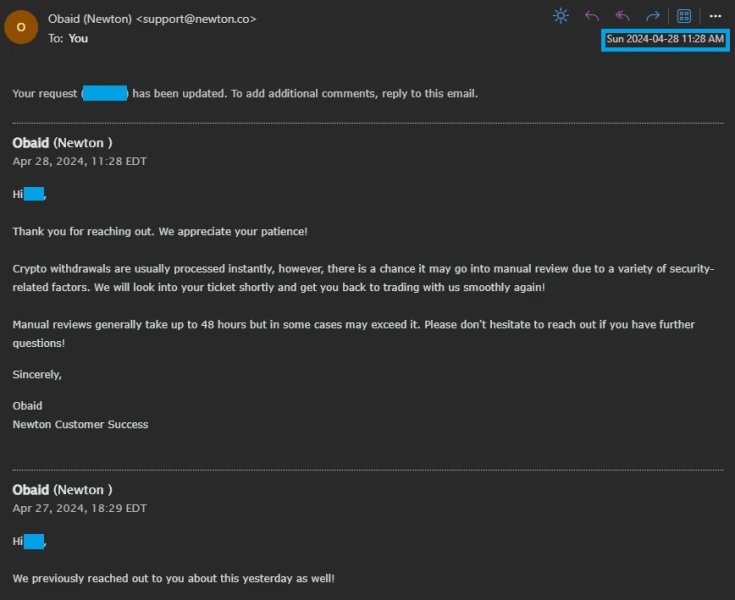Click the Newton Customer Success signature line

(81, 424)
